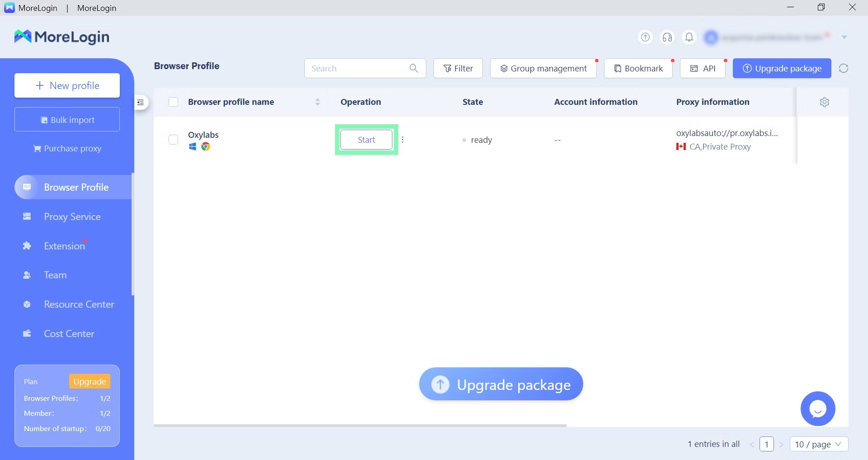Select the Oxylabs profile checkbox

(173, 140)
